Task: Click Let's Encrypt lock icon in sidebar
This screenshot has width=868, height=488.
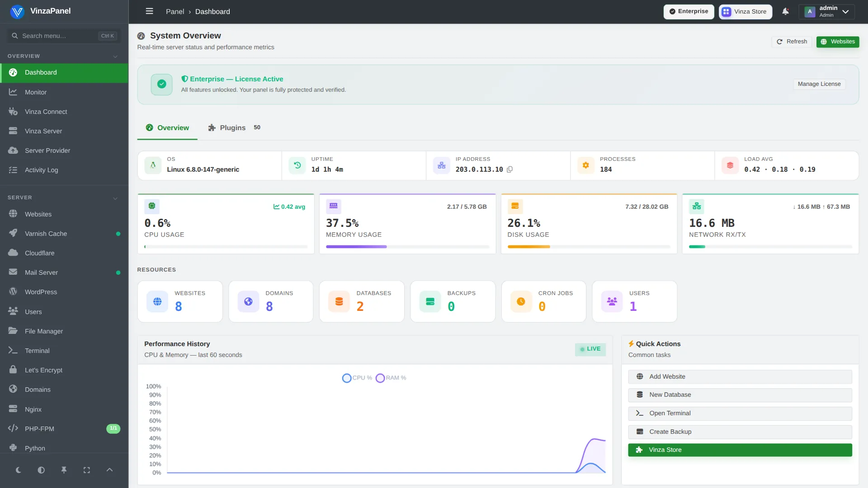Action: tap(13, 370)
